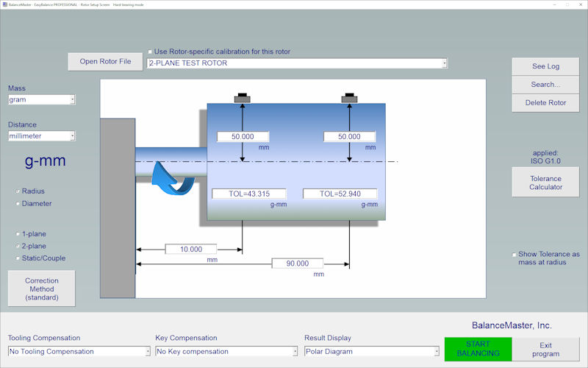Click the TOL=52.940 tolerance field
The image size is (588, 368).
click(340, 194)
